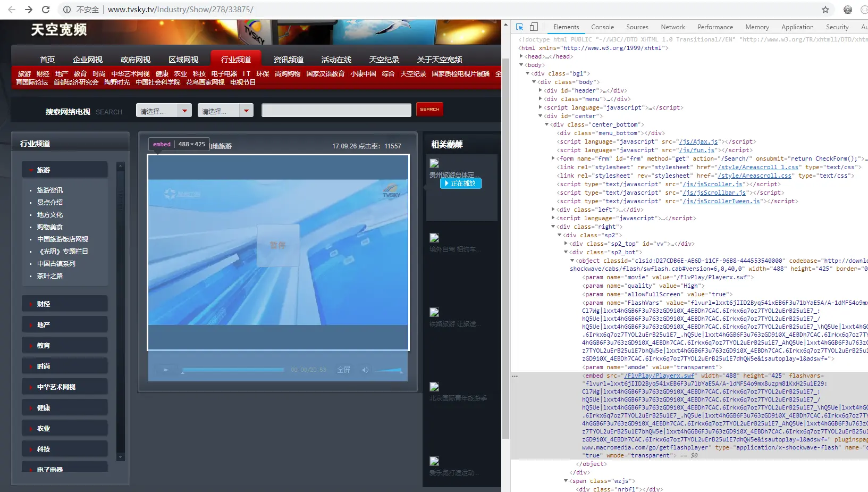868x492 pixels.
Task: Expand the div class="sp2_top" node
Action: tap(566, 244)
